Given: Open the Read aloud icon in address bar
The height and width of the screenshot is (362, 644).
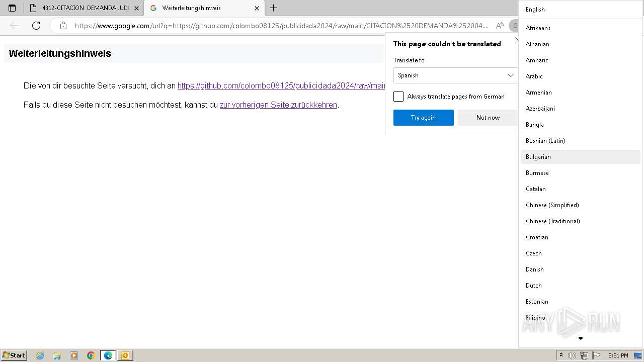Looking at the screenshot, I should coord(500,26).
